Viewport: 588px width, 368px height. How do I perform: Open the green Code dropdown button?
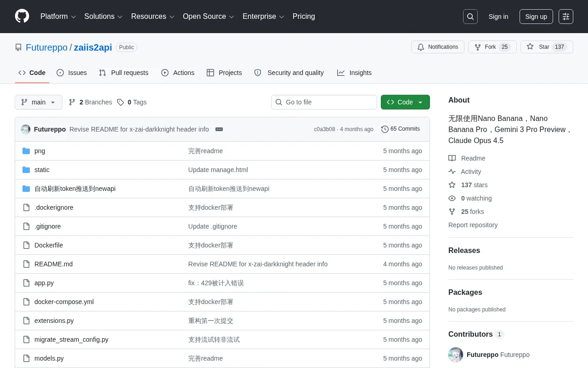405,102
